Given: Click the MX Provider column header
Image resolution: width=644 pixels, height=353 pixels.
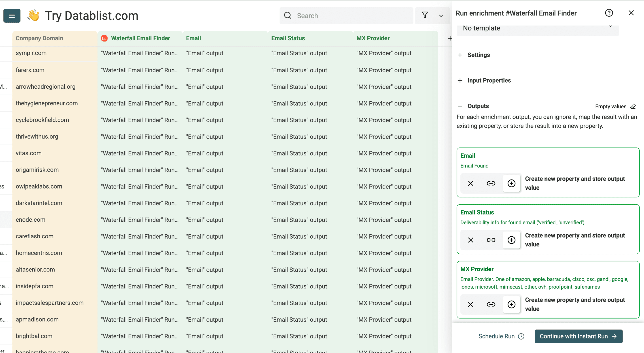Looking at the screenshot, I should coord(396,38).
